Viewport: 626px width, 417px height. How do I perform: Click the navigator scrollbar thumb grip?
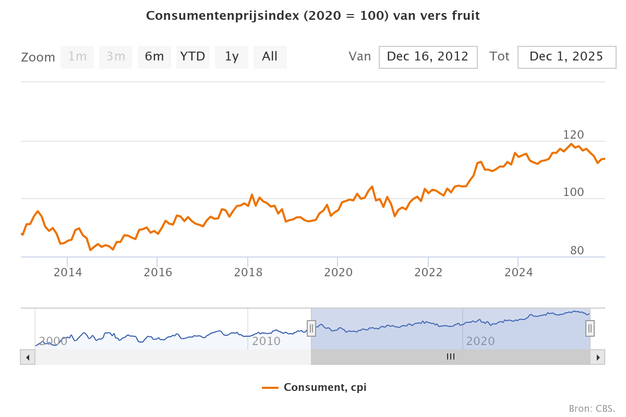[x=450, y=356]
